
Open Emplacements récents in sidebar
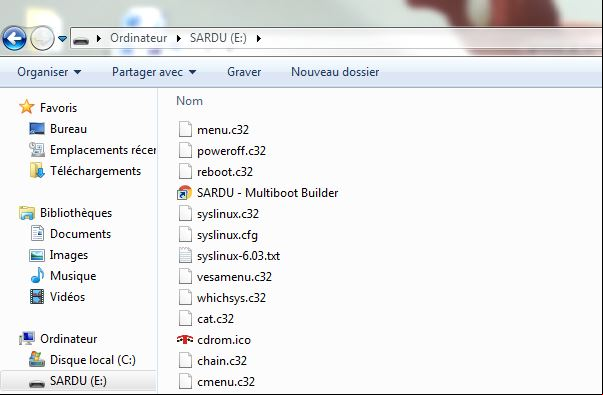(x=103, y=150)
